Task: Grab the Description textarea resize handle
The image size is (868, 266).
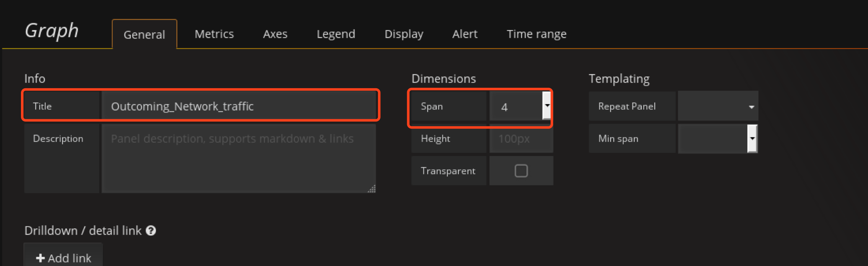Action: click(x=372, y=189)
